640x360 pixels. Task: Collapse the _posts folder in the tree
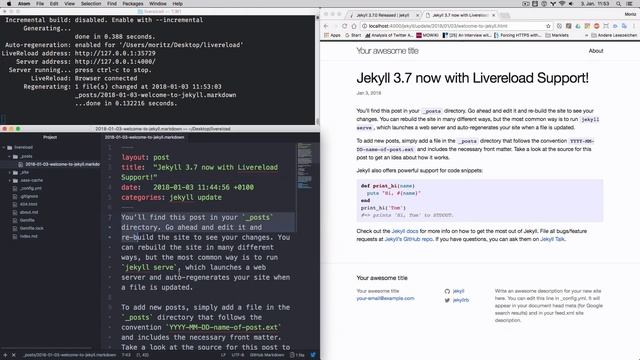[x=10, y=156]
